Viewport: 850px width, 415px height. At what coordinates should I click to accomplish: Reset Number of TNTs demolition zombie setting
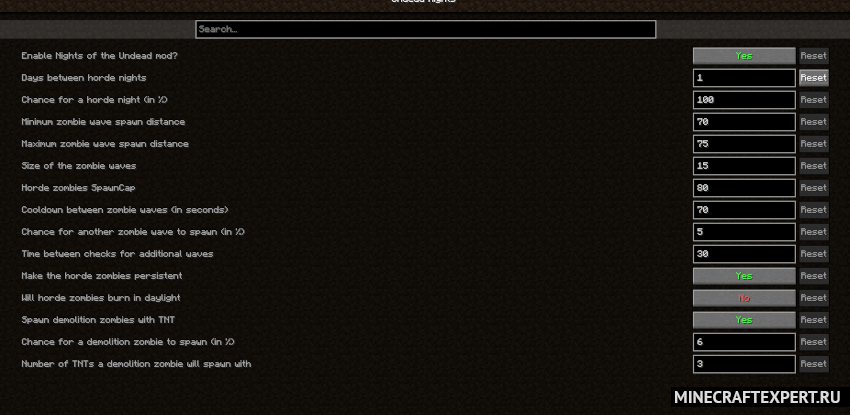click(814, 364)
